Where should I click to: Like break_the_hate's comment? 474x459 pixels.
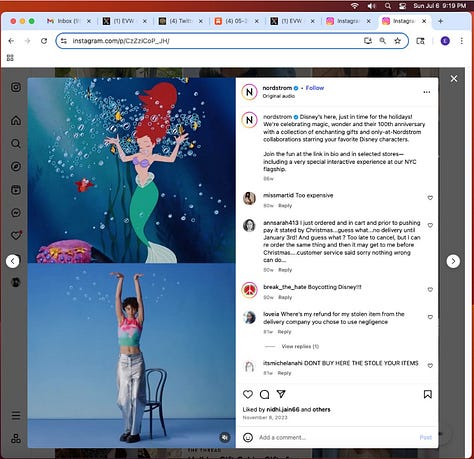[x=430, y=290]
